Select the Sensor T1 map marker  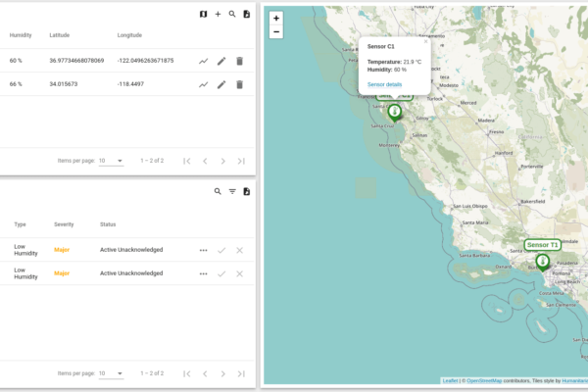click(542, 261)
